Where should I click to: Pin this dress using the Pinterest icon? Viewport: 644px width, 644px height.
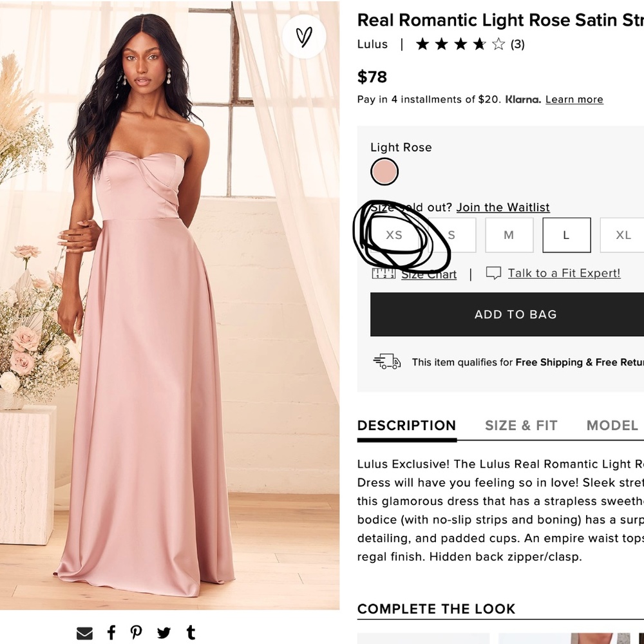click(136, 632)
